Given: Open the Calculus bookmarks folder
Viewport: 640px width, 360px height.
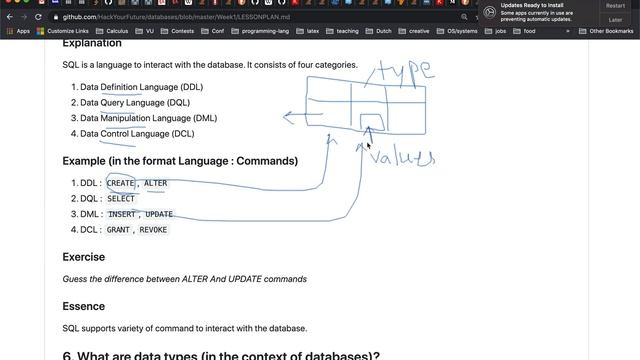Looking at the screenshot, I should pyautogui.click(x=112, y=31).
